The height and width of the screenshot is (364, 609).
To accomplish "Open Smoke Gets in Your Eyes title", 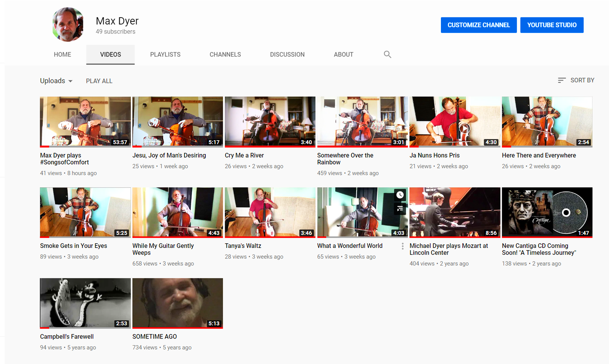I will [x=73, y=246].
